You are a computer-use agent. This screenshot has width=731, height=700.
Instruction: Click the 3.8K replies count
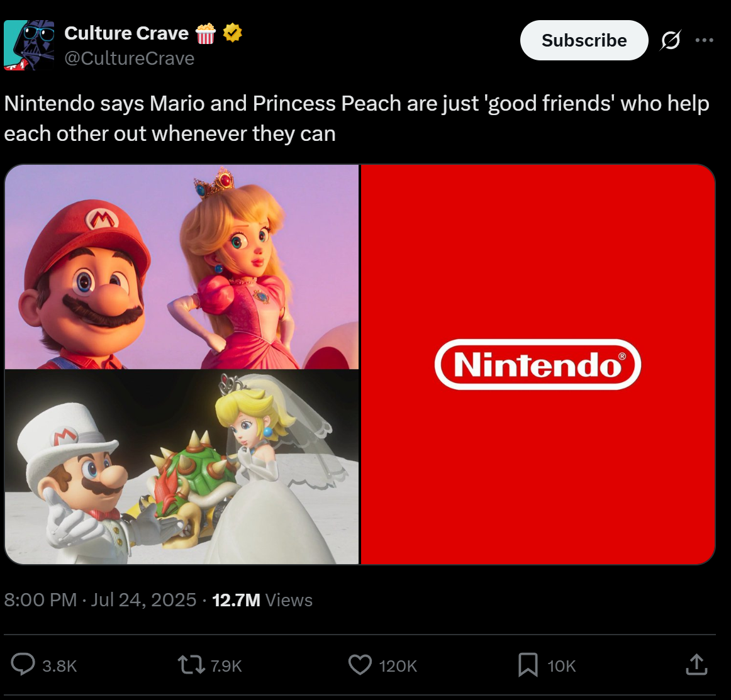click(60, 666)
